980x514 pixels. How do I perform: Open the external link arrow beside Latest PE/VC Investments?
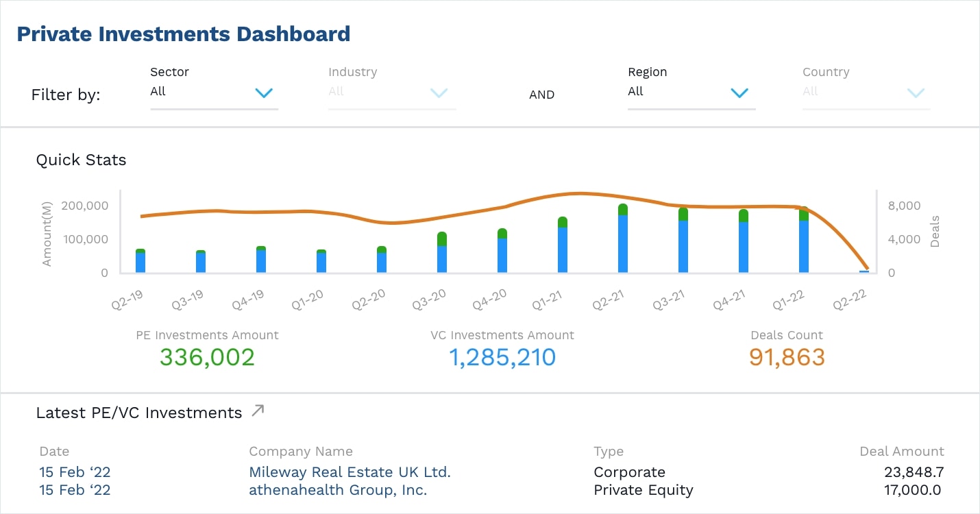pyautogui.click(x=257, y=410)
